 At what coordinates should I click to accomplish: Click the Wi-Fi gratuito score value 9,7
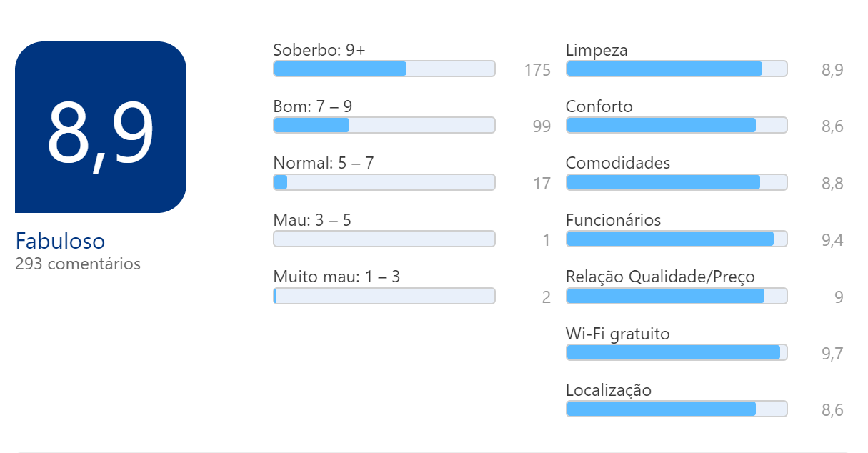(832, 354)
